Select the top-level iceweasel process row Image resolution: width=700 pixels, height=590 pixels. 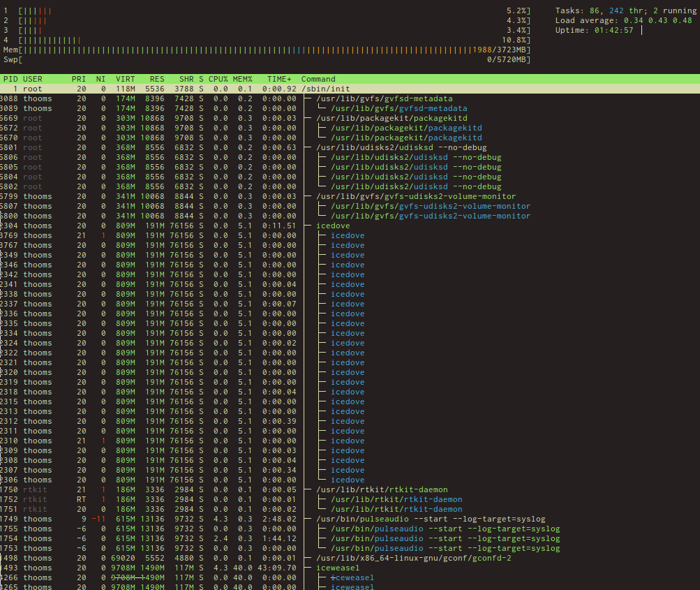coord(338,568)
